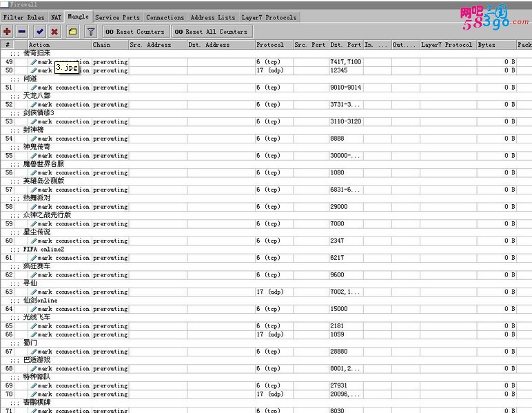Click mark connection icon in rule 62
The height and width of the screenshot is (413, 532).
click(x=33, y=275)
